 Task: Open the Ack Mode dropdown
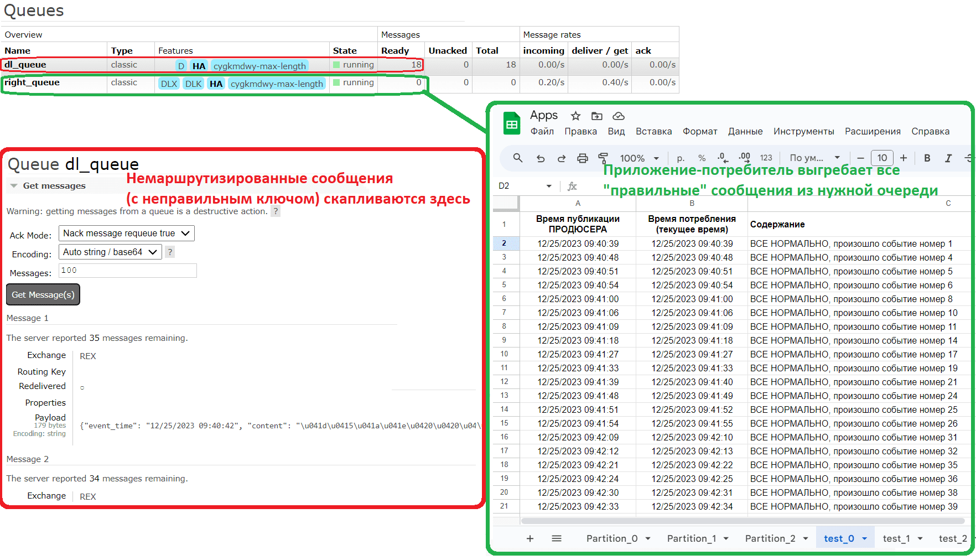tap(127, 234)
